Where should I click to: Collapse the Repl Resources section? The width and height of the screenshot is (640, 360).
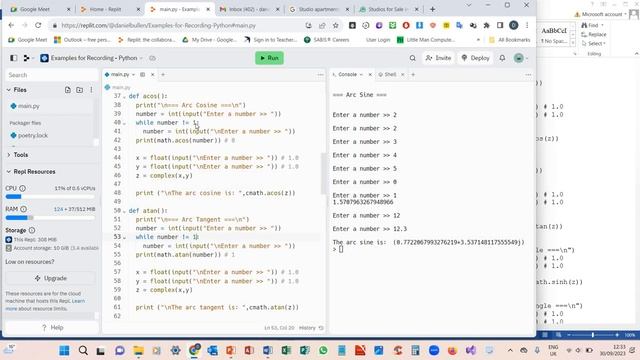pos(31,171)
